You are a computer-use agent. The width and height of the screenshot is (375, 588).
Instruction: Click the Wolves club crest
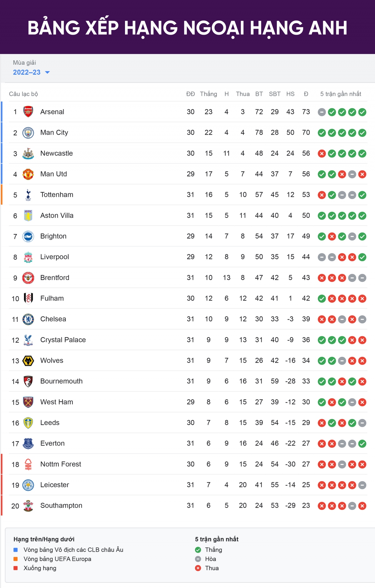pos(28,361)
